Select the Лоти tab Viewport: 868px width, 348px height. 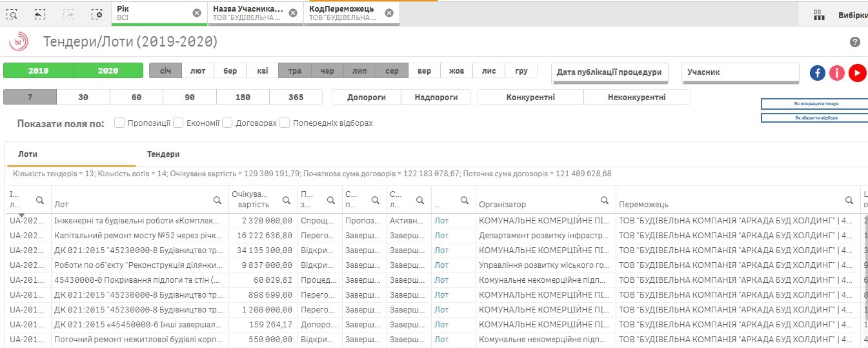click(28, 154)
